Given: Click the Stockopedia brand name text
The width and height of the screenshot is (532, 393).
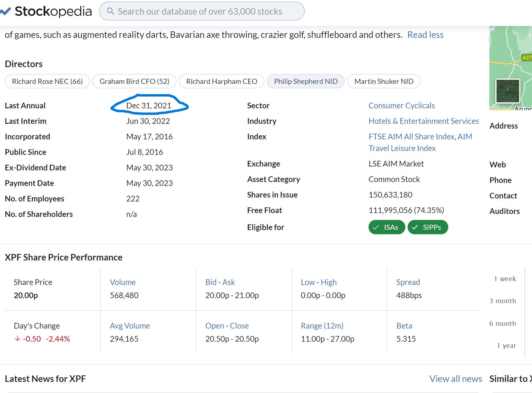Looking at the screenshot, I should pos(53,11).
